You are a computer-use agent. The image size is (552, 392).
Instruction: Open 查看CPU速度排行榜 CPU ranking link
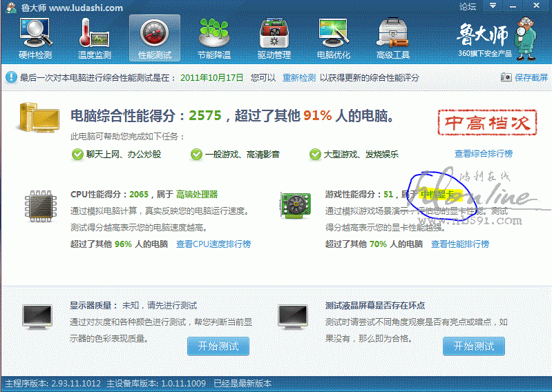pyautogui.click(x=213, y=244)
